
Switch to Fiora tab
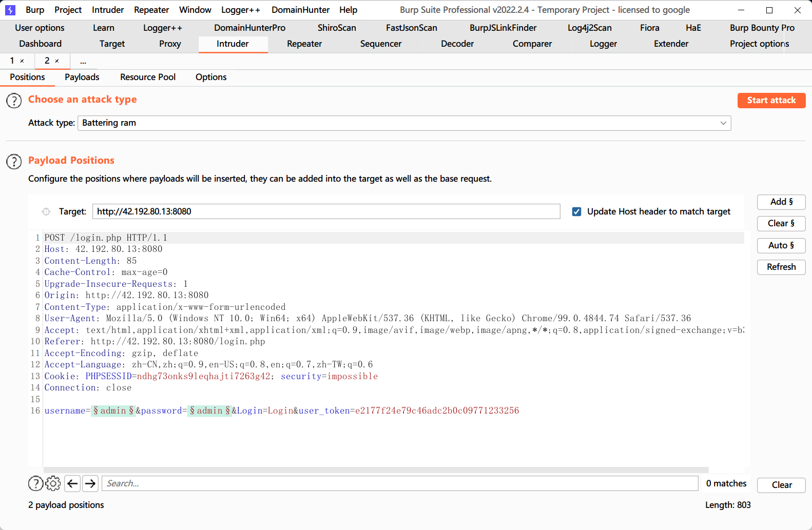tap(650, 28)
